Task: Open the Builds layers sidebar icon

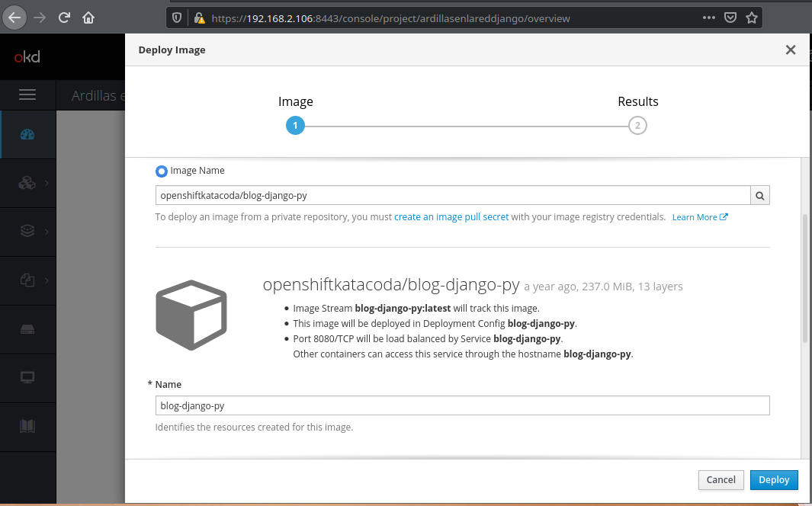Action: [27, 231]
